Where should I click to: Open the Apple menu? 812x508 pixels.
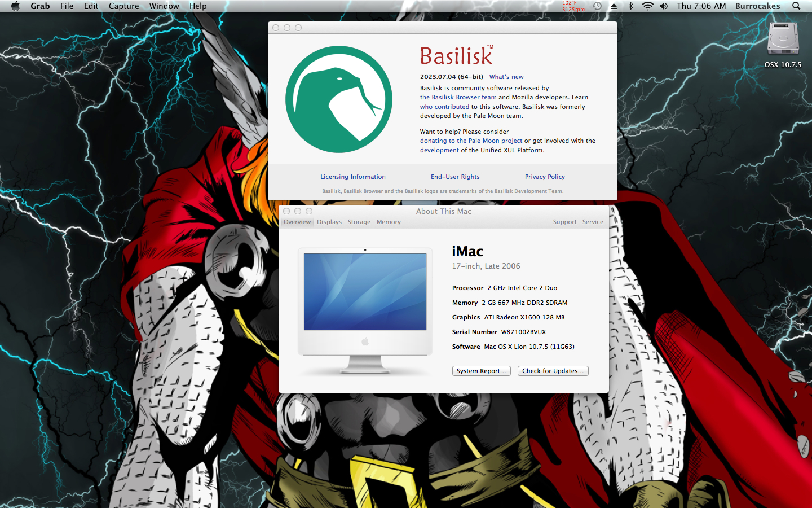(15, 6)
